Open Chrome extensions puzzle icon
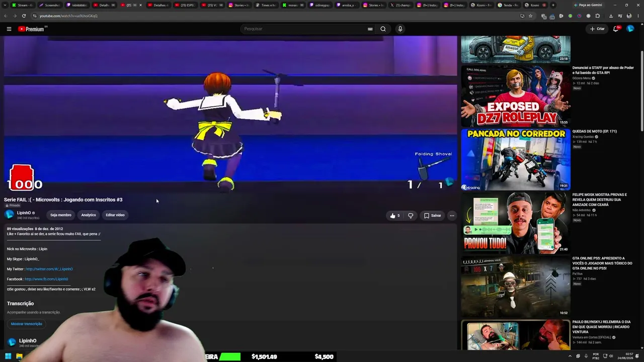This screenshot has height=362, width=644. (598, 16)
